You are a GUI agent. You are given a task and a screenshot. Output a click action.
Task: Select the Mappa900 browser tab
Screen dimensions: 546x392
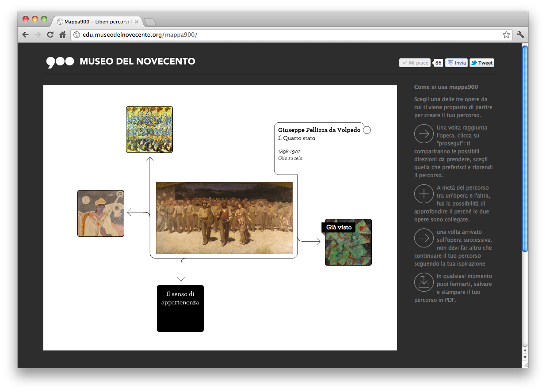(x=97, y=21)
